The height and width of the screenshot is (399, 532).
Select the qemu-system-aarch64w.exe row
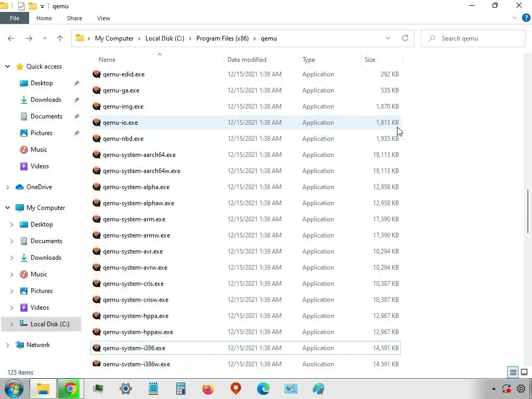[x=246, y=170]
